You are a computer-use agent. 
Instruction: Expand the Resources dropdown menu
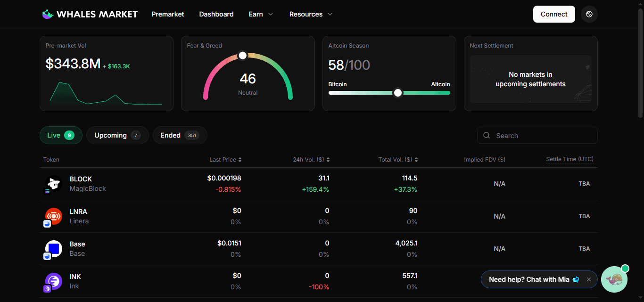coord(311,14)
